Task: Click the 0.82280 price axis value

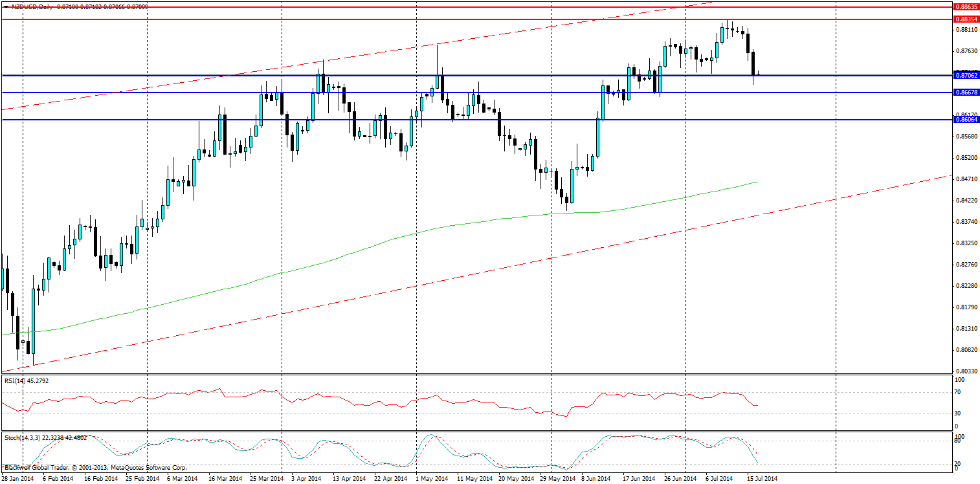Action: click(x=966, y=286)
